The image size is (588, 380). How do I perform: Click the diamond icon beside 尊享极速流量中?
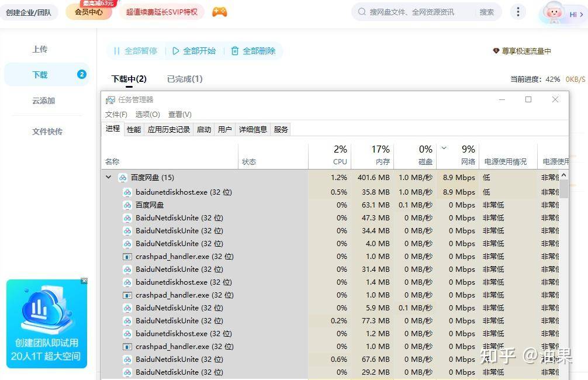[496, 51]
